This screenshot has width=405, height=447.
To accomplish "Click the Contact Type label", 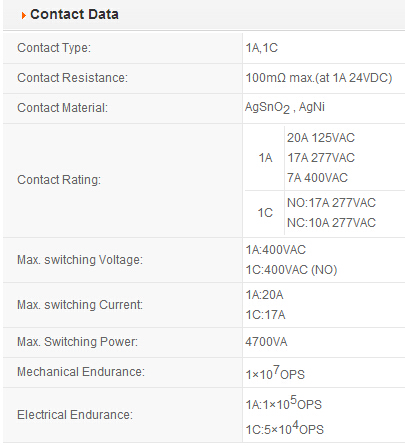I will (54, 48).
